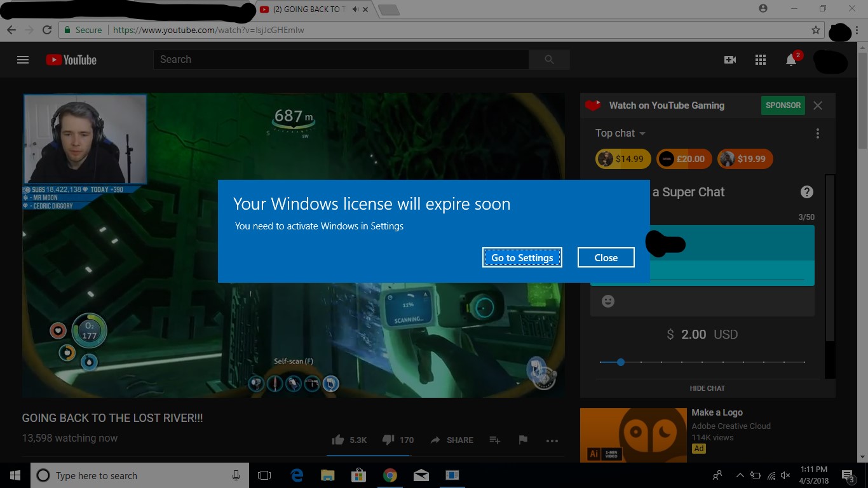The image size is (868, 488).
Task: Open the Make a Logo ad title
Action: tap(717, 412)
